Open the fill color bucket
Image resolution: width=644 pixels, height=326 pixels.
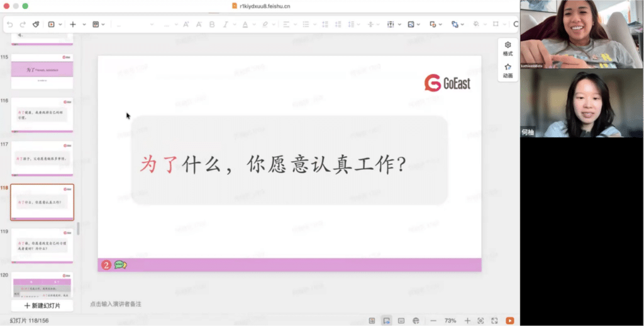pyautogui.click(x=476, y=25)
